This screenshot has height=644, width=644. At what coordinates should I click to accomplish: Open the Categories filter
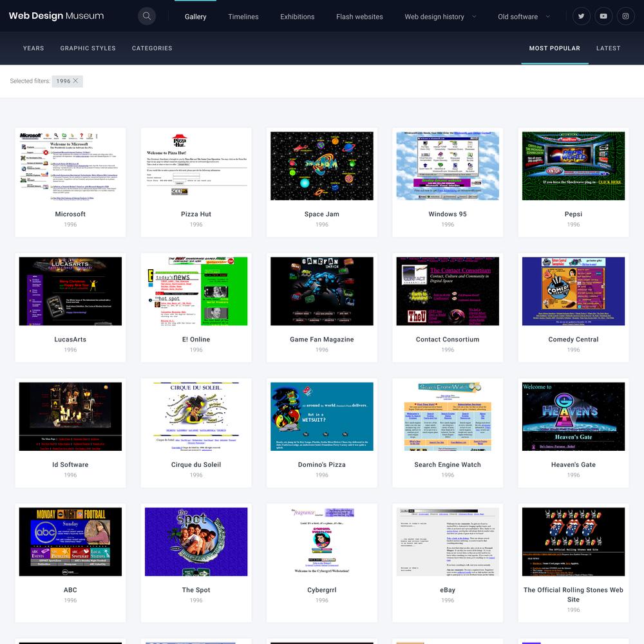[152, 48]
